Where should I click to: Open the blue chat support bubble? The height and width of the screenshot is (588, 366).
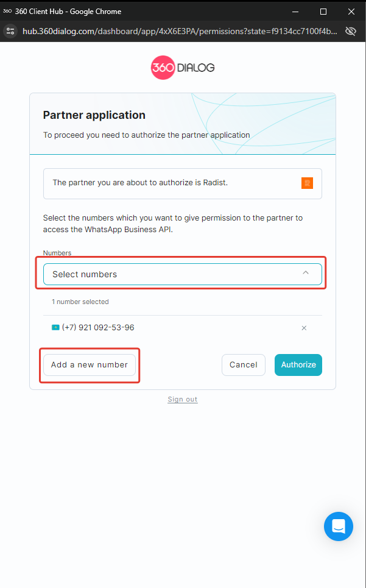pos(339,526)
